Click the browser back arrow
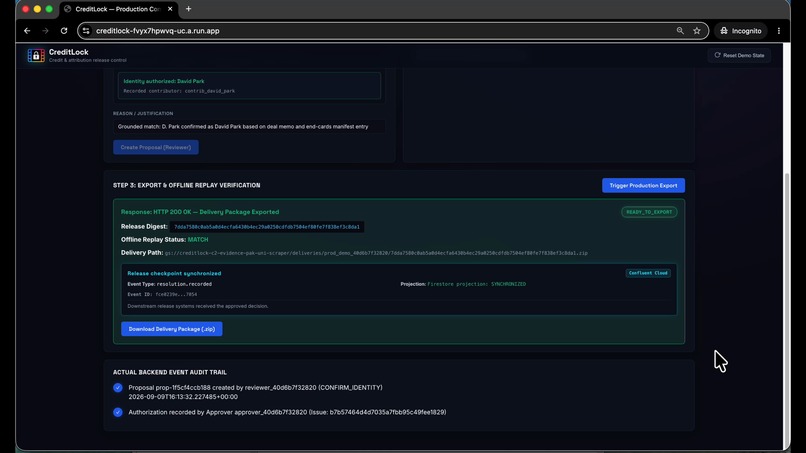The height and width of the screenshot is (453, 806). tap(27, 31)
